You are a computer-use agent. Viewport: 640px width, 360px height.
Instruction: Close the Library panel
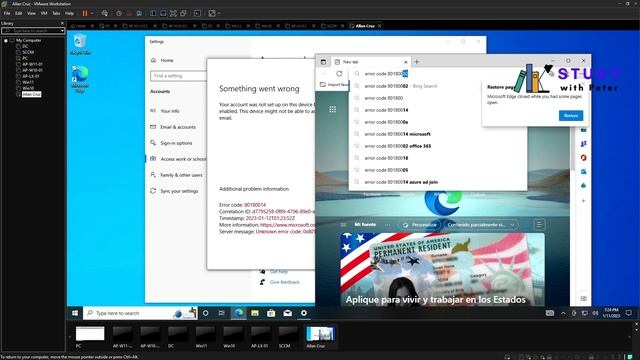point(62,23)
